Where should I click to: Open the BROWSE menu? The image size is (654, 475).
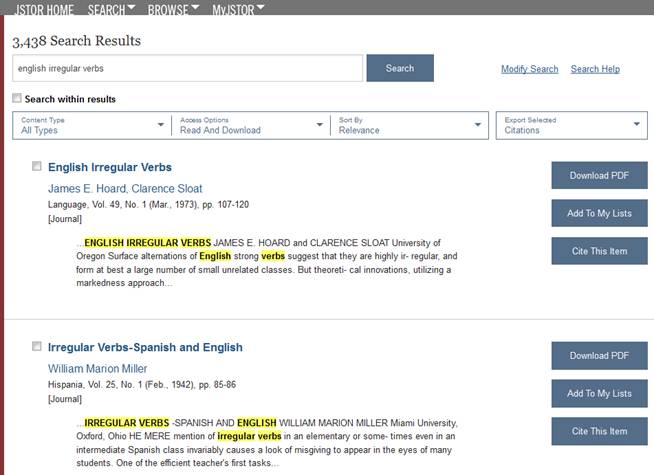pyautogui.click(x=173, y=9)
